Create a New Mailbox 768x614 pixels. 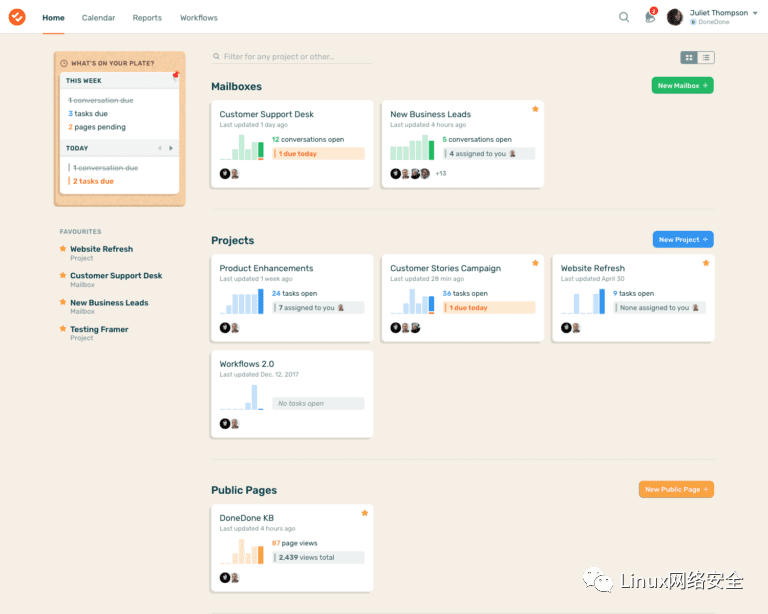(x=682, y=86)
